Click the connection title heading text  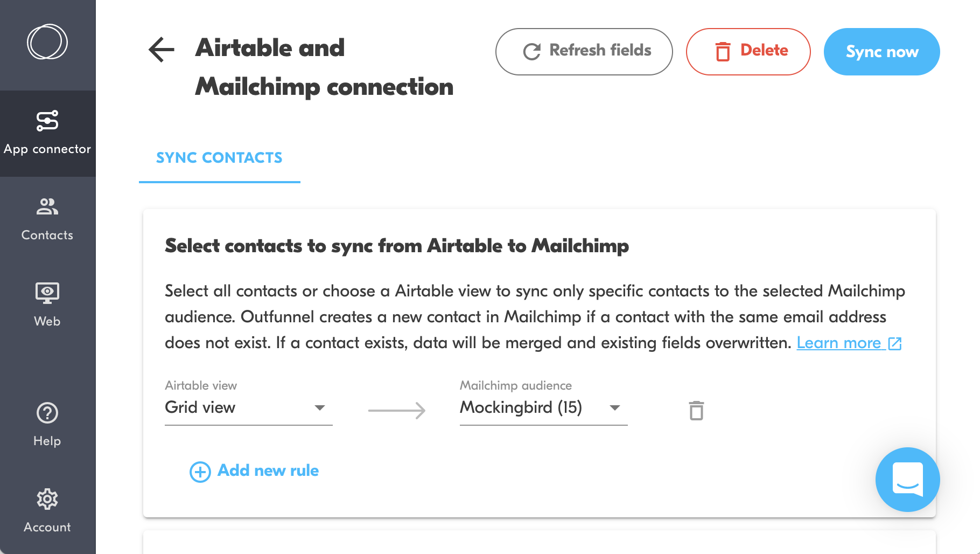324,67
